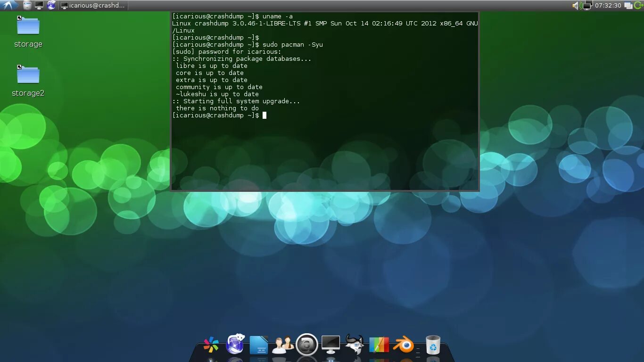Launch the file manager from the top panel
Viewport: 644px width, 362px height.
pyautogui.click(x=27, y=5)
